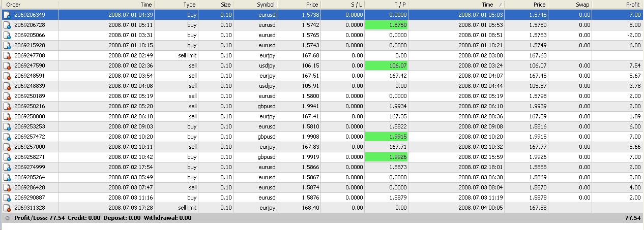Click the sell order icon for order 2069247590
This screenshot has height=230, width=644.
click(x=7, y=66)
